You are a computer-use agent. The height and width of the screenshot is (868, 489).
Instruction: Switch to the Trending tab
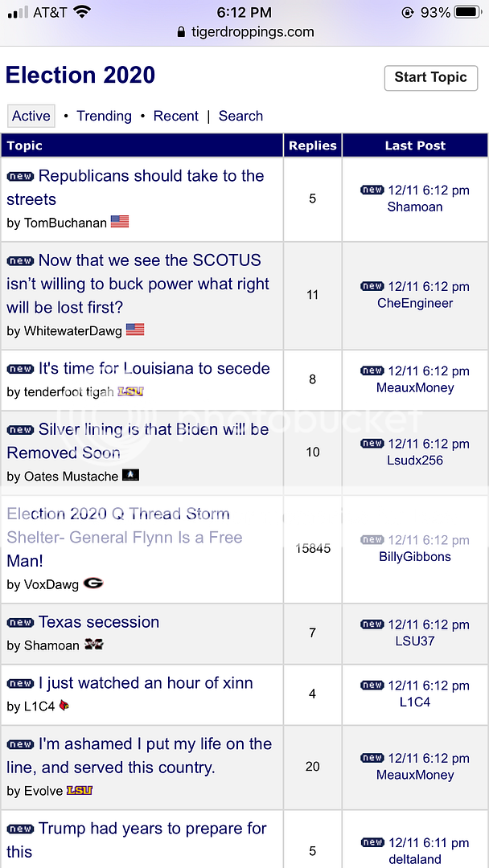(104, 116)
